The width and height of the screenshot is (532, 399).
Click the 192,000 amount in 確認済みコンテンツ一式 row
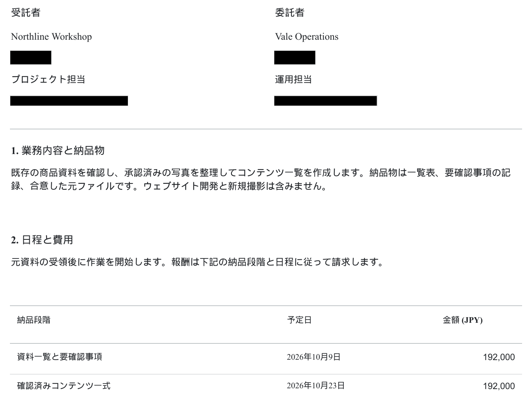pyautogui.click(x=499, y=386)
